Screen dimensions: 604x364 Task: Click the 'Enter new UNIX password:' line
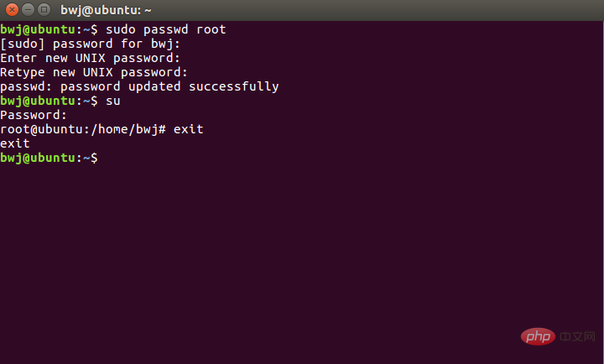tap(90, 58)
